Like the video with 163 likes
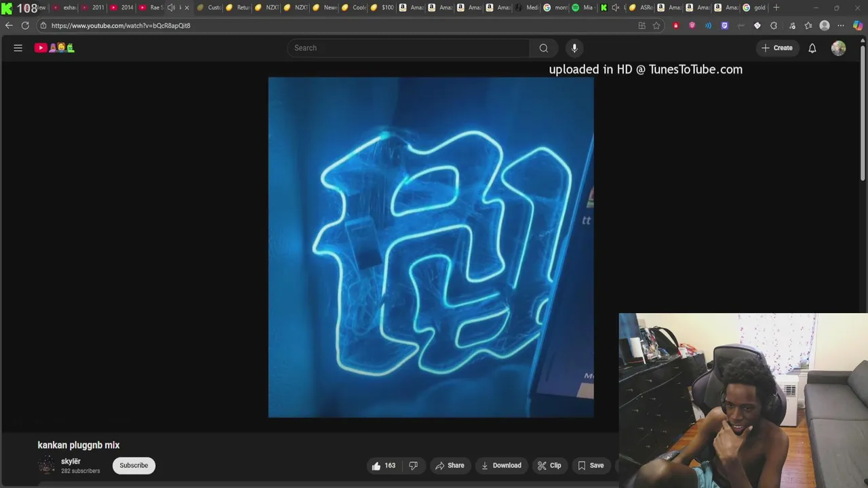868x488 pixels. click(x=383, y=466)
